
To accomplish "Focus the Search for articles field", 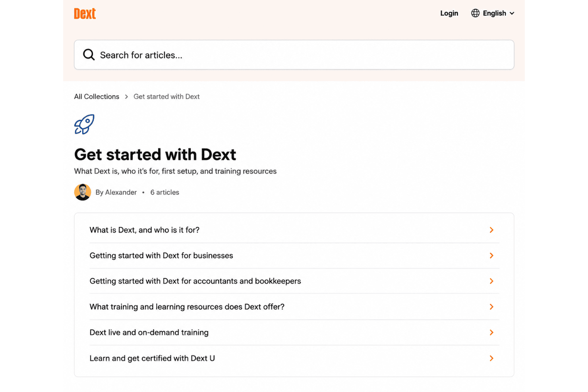I will click(x=294, y=55).
